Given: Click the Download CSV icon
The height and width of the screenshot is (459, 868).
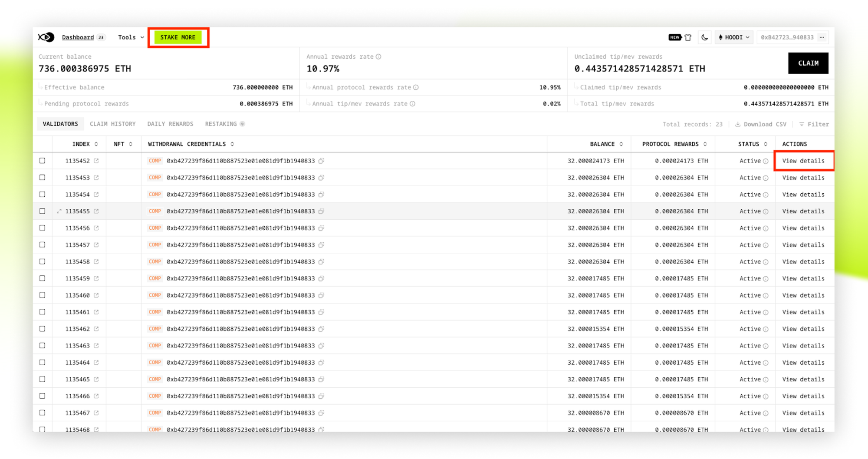Looking at the screenshot, I should point(738,125).
